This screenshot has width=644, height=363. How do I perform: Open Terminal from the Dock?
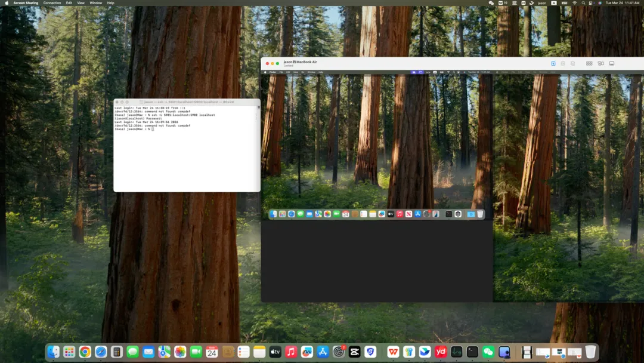click(472, 352)
